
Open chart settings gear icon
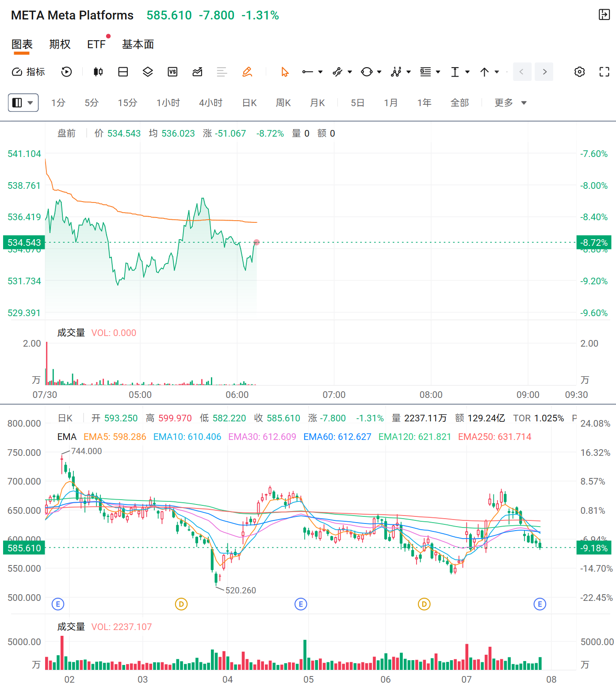coord(579,72)
